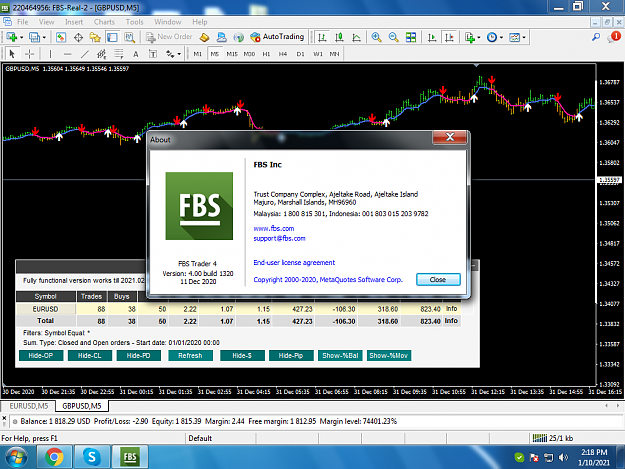Open the Strategy Tester magnifier icon
625x469 pixels.
[129, 37]
